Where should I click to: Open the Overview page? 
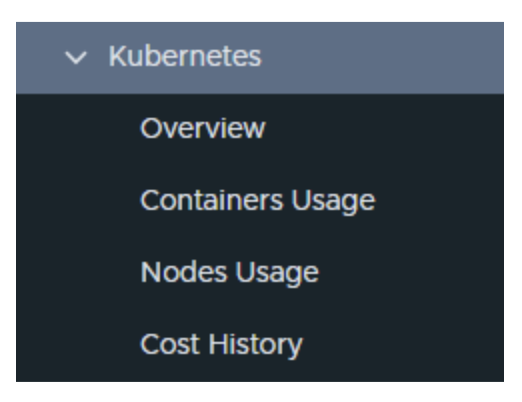[203, 128]
